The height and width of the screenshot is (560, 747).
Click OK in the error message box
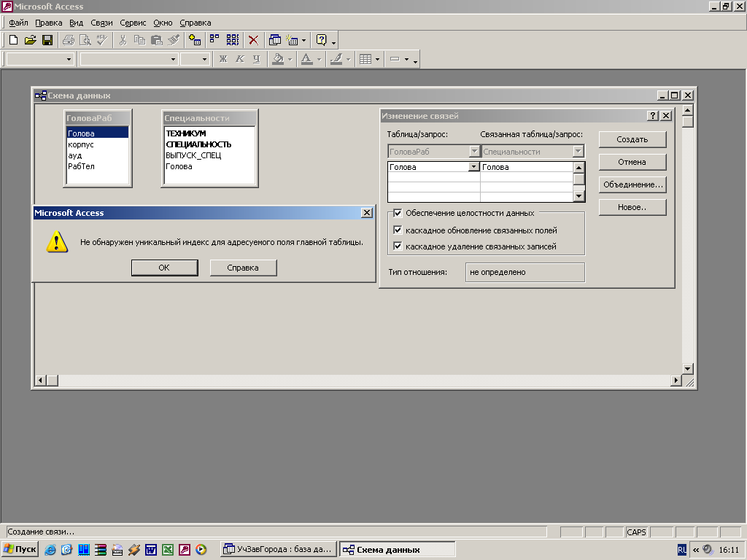pyautogui.click(x=164, y=268)
